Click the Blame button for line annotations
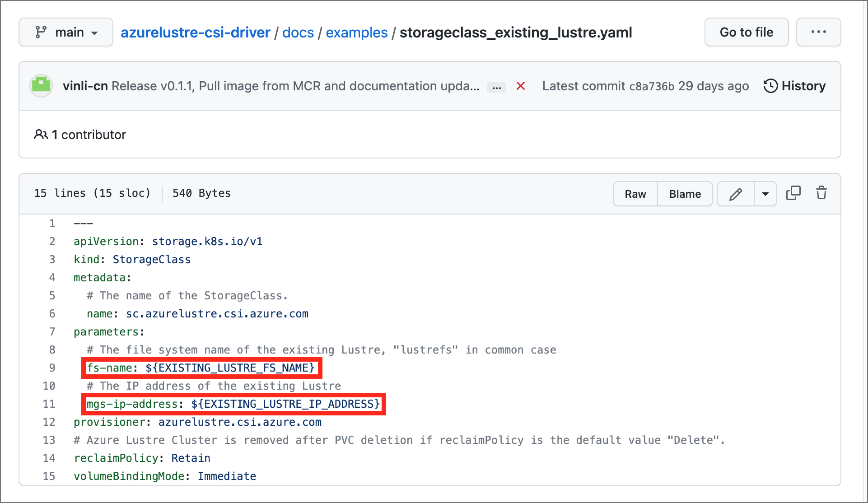 coord(684,193)
